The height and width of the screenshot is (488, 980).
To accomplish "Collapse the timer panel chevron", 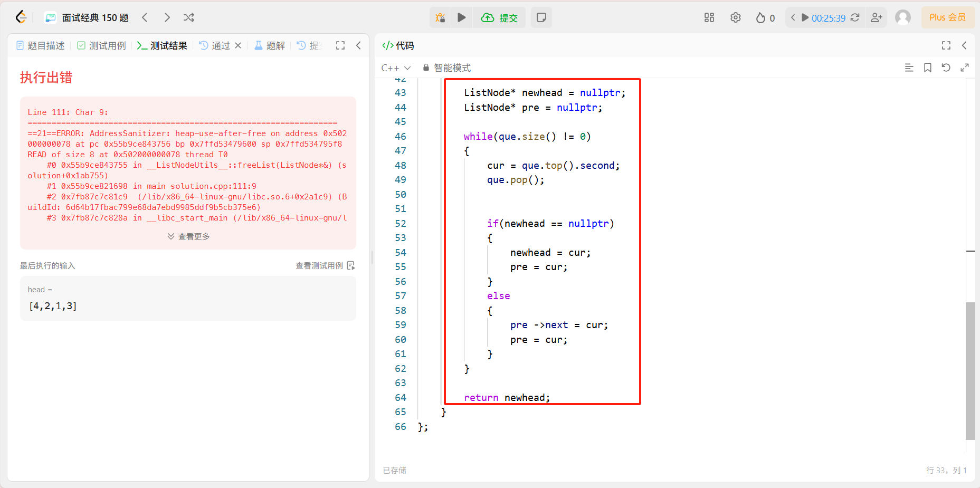I will (793, 17).
